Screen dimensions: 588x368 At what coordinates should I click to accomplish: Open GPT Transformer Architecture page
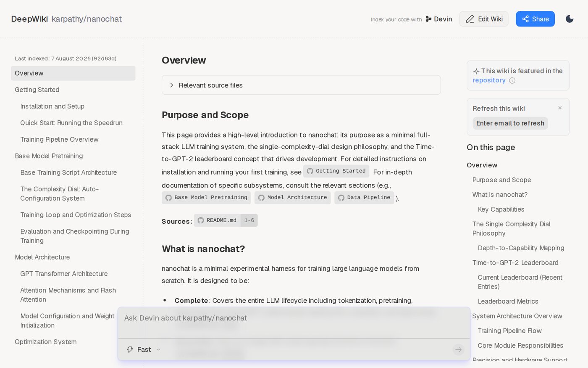(x=64, y=274)
